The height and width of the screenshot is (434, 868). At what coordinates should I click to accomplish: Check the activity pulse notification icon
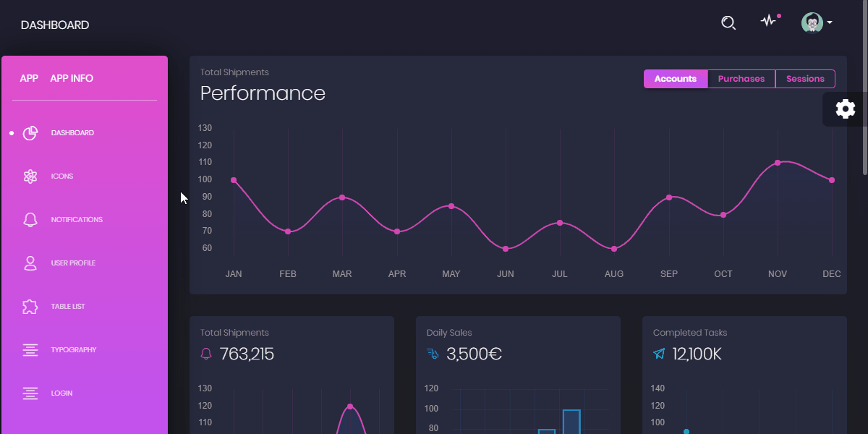pyautogui.click(x=767, y=22)
